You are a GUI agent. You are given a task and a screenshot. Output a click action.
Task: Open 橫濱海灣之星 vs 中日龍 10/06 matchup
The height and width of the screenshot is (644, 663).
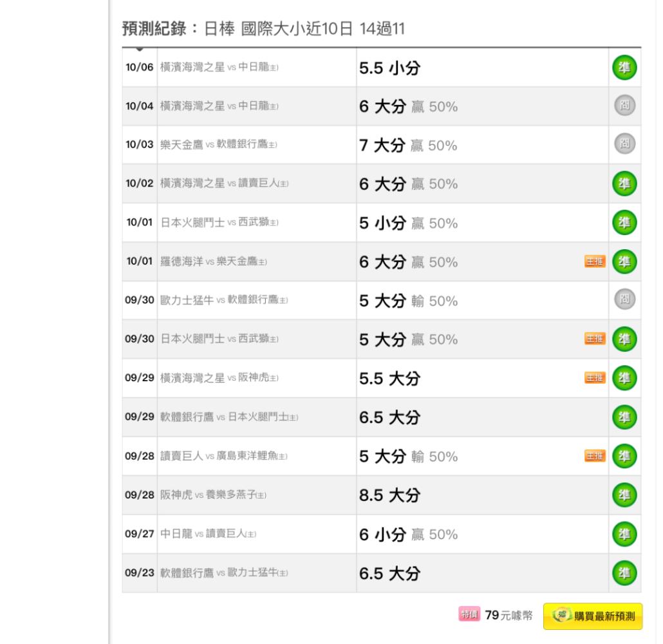(x=219, y=67)
